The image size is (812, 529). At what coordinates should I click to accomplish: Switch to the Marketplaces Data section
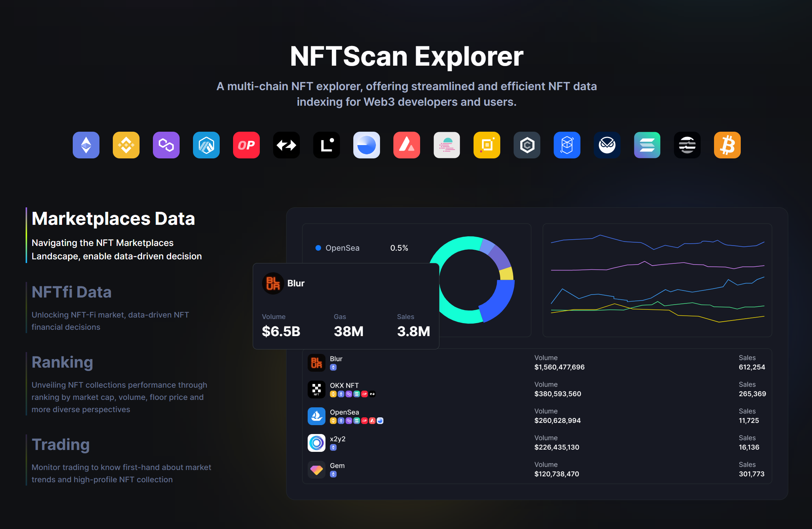click(113, 218)
